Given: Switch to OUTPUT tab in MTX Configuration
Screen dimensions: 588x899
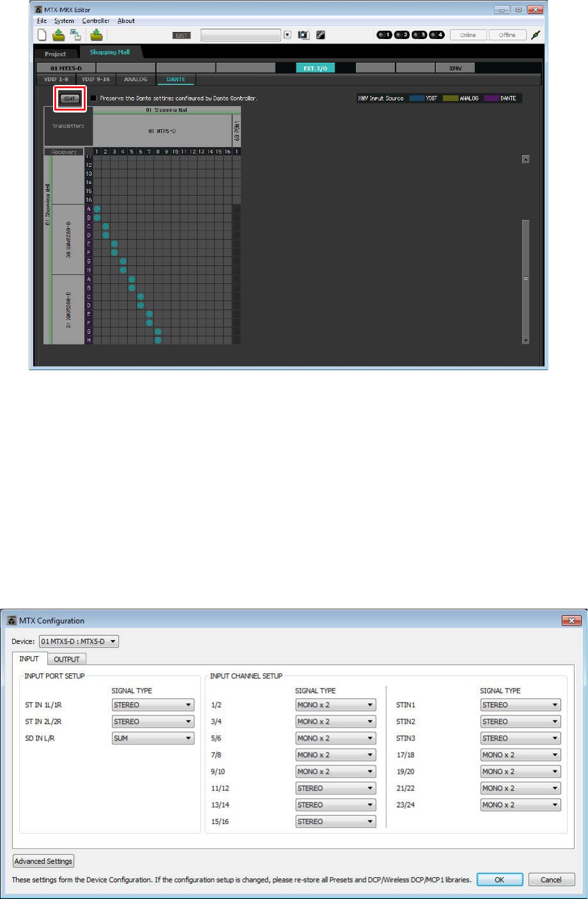Looking at the screenshot, I should click(x=66, y=659).
